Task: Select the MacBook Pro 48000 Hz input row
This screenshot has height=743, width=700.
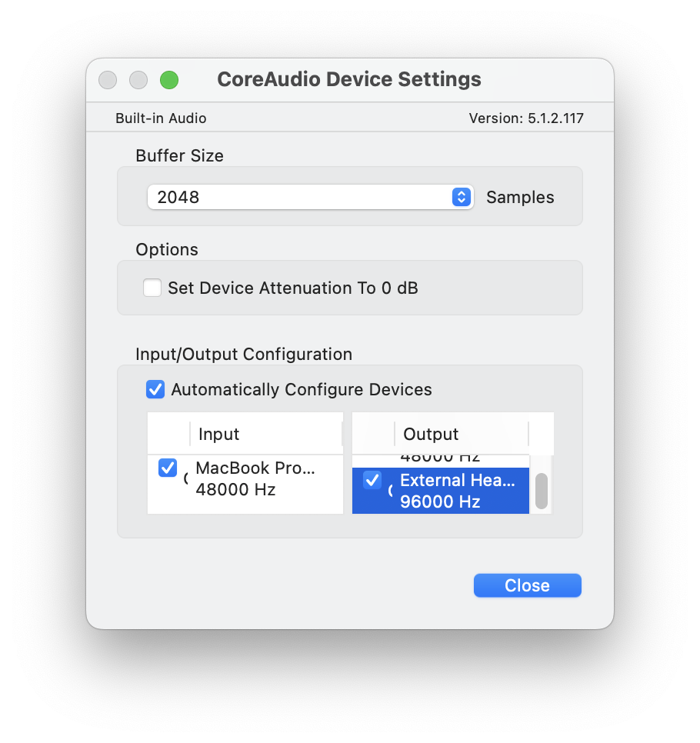Action: [x=254, y=479]
